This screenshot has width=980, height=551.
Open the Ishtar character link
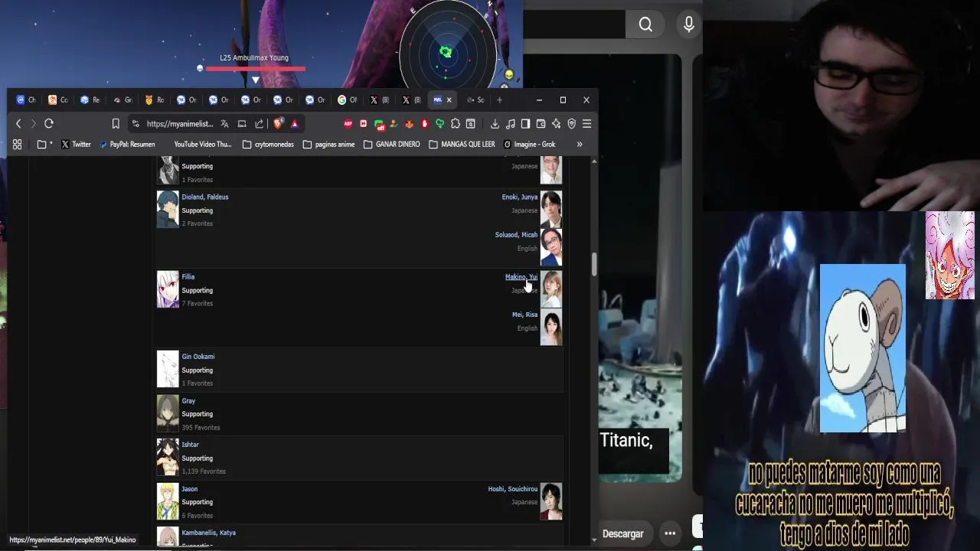point(191,445)
